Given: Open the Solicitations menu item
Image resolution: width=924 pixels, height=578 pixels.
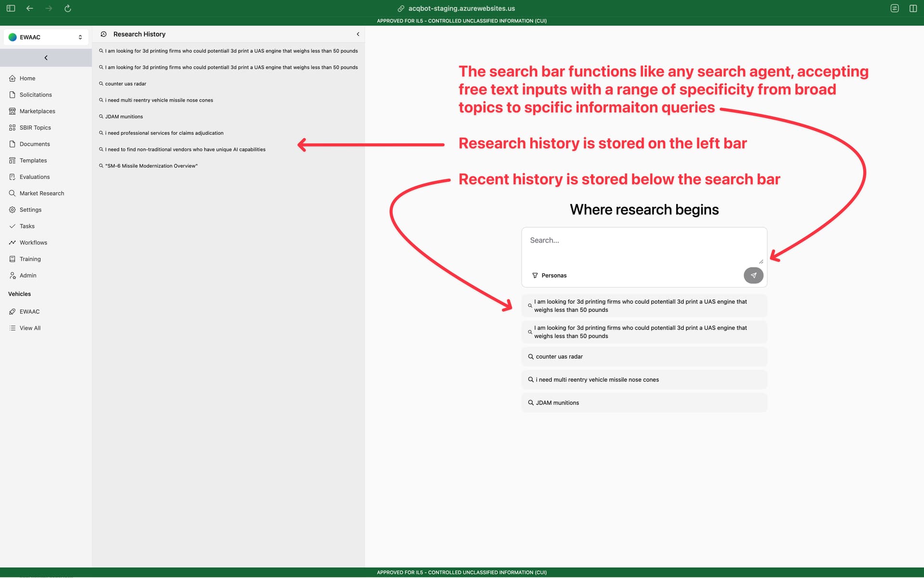Looking at the screenshot, I should pos(46,95).
